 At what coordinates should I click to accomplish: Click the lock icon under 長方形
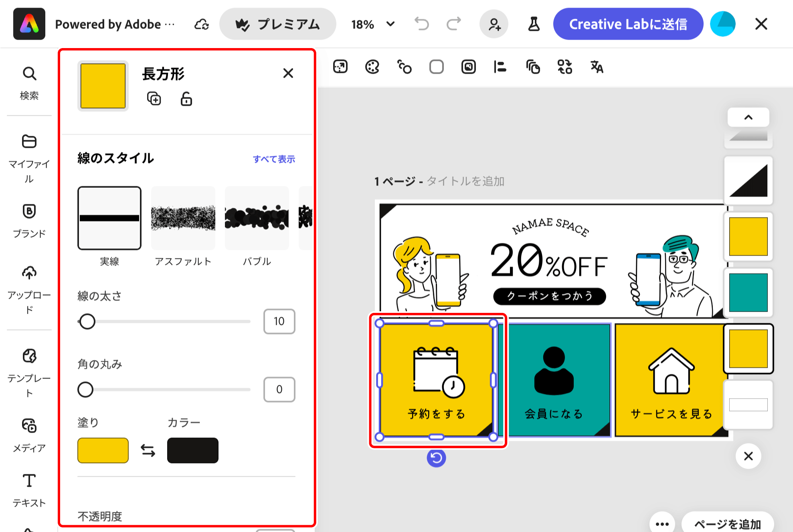coord(186,99)
